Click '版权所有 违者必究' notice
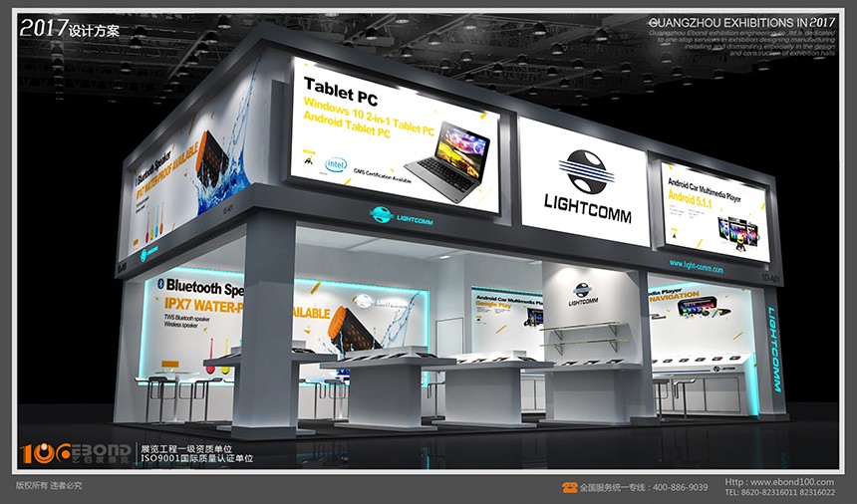 click(x=49, y=485)
